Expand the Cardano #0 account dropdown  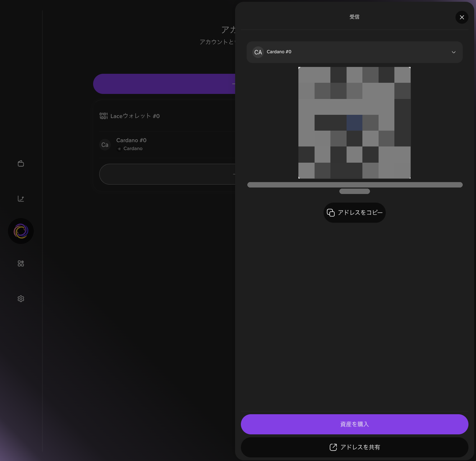pos(354,52)
